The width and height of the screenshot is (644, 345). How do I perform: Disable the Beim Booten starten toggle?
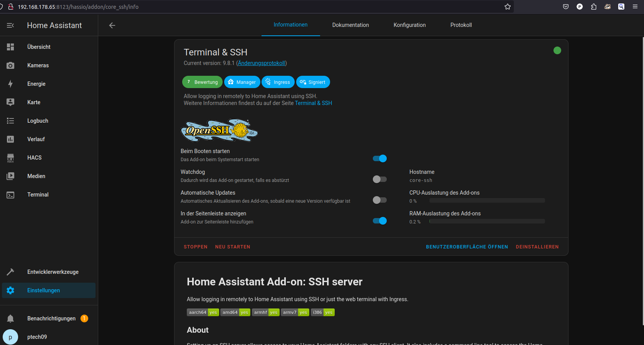click(x=379, y=158)
